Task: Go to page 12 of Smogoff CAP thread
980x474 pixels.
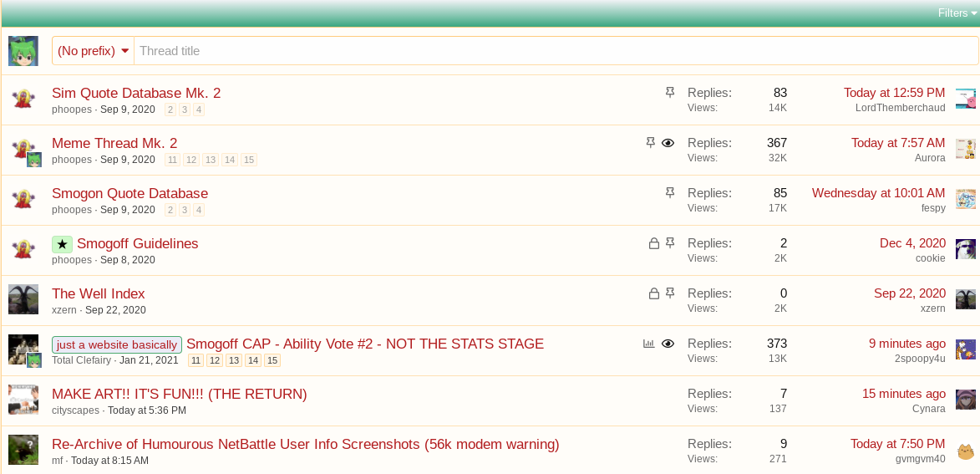Action: (x=215, y=360)
